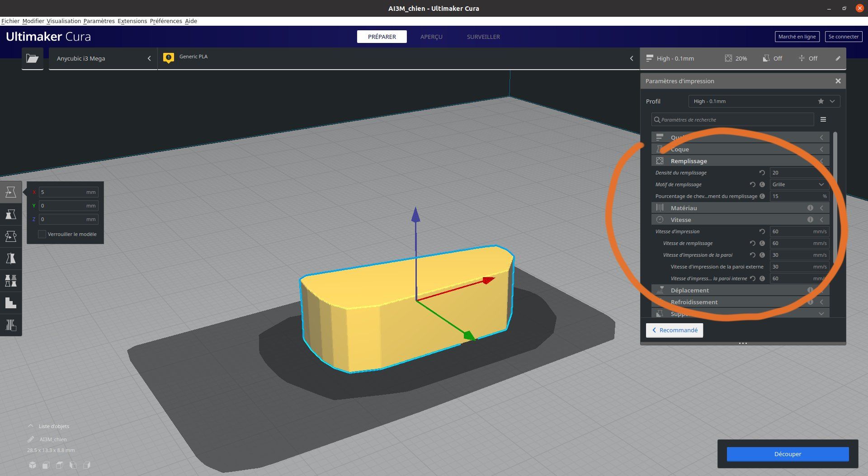The image size is (868, 476).
Task: Open the Anycubic i3 Mega printer selector
Action: [x=103, y=58]
